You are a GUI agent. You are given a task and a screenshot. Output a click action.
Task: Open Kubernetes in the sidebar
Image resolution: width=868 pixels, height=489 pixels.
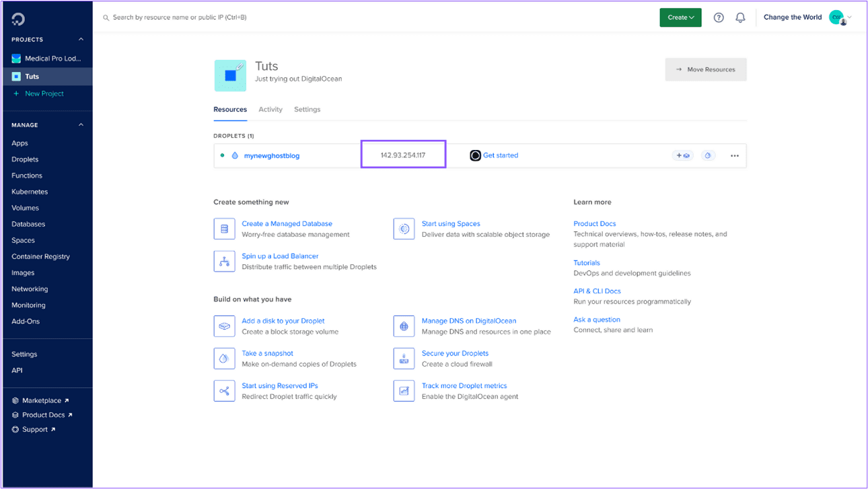(x=30, y=192)
